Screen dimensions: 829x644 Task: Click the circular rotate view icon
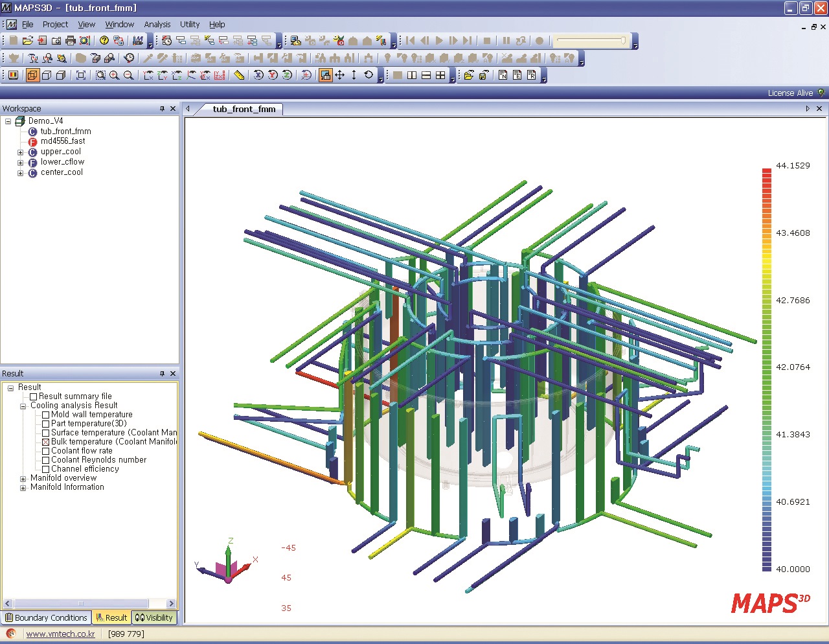369,75
